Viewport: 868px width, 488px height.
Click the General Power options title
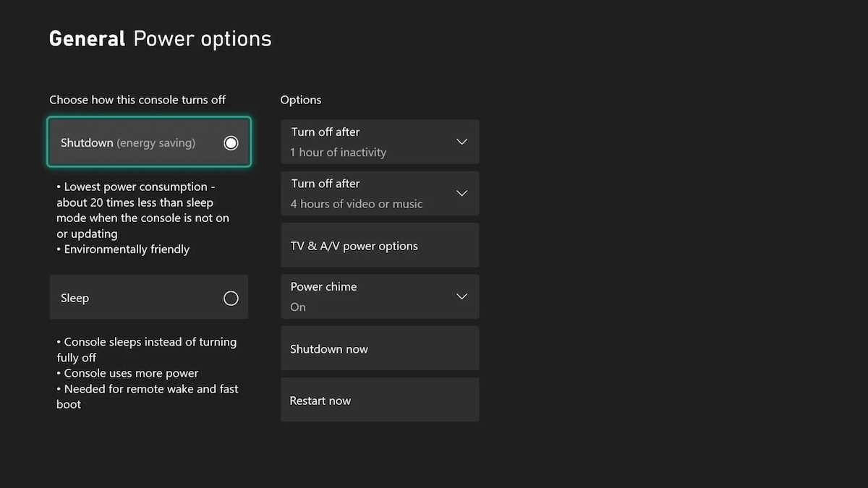click(x=160, y=38)
